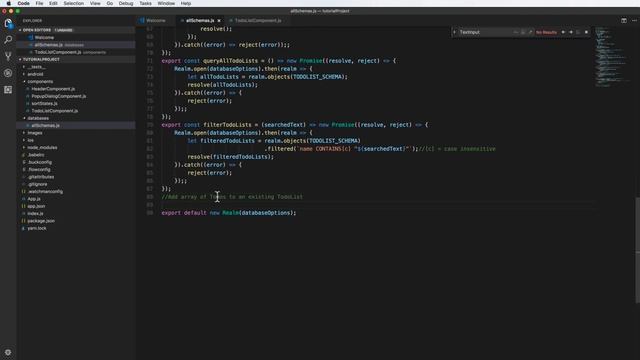Open the editor More Actions ellipsis

tap(634, 20)
